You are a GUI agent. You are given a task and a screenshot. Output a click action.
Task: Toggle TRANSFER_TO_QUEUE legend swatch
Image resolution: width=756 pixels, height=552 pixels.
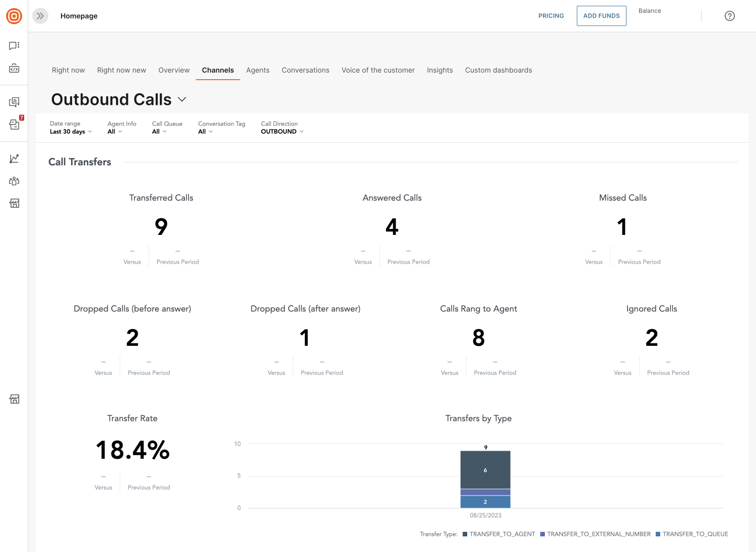point(658,534)
